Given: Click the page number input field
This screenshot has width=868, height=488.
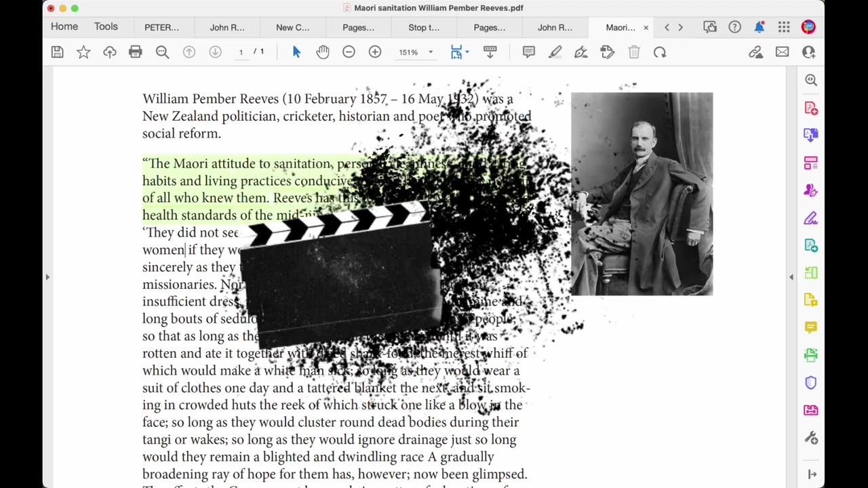Looking at the screenshot, I should tap(241, 52).
